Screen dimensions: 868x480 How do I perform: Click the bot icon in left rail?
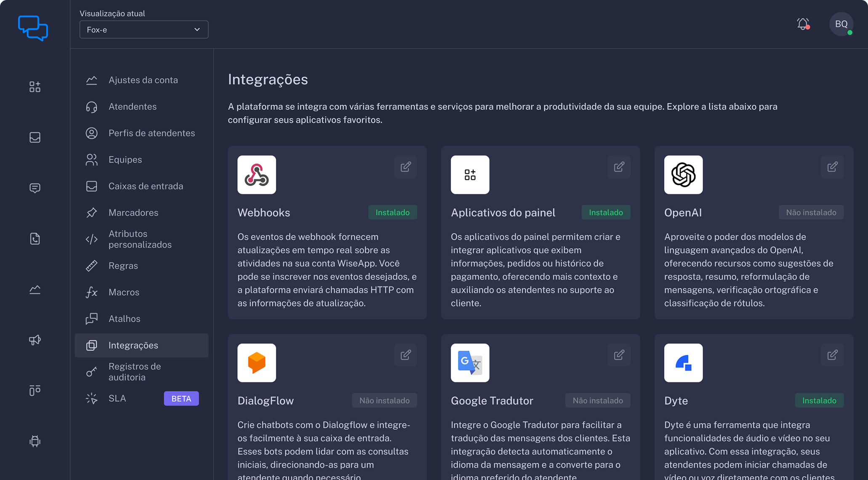tap(35, 441)
